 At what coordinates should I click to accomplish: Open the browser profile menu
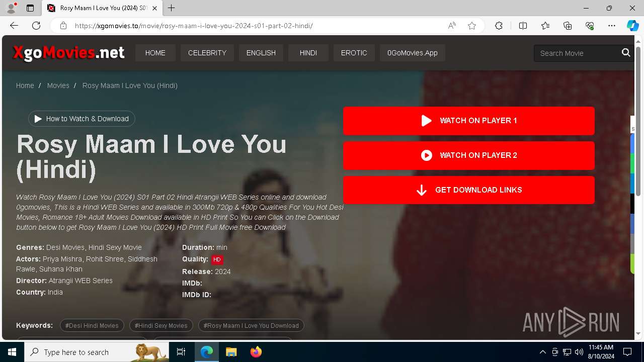click(11, 8)
